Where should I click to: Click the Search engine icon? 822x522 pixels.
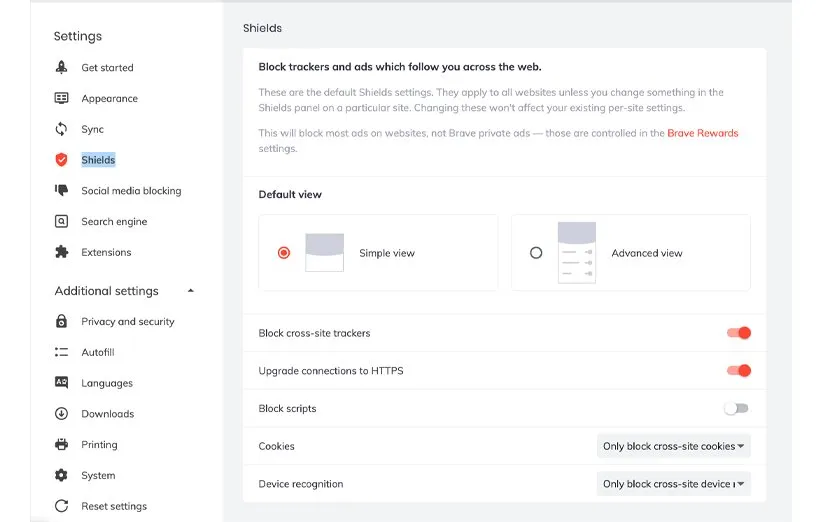tap(61, 222)
